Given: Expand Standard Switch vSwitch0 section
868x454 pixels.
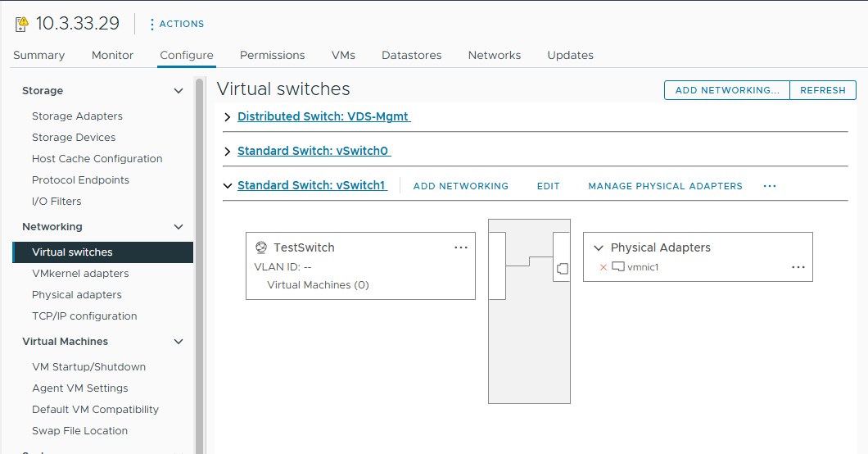Looking at the screenshot, I should (x=228, y=152).
